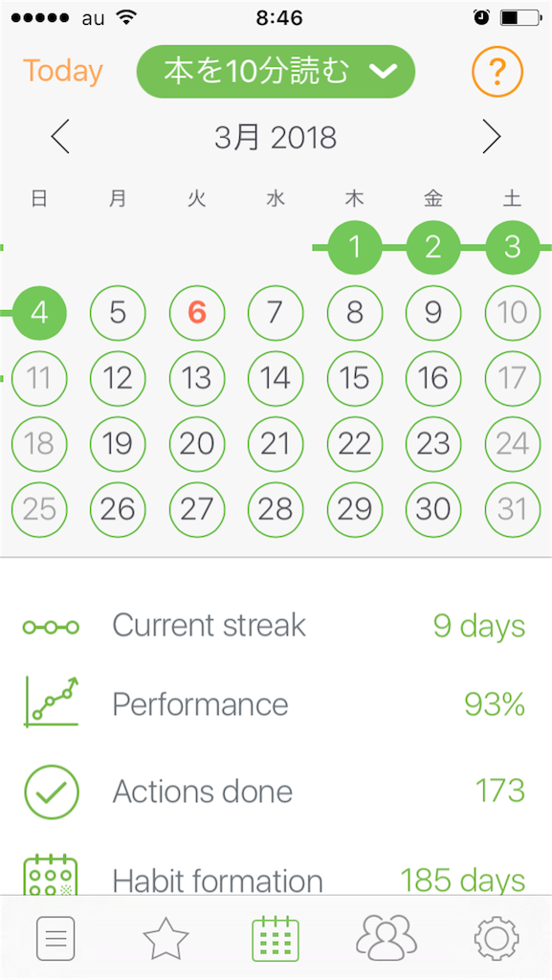The height and width of the screenshot is (980, 552).
Task: Open the list tab icon in bottom bar
Action: coord(55,938)
